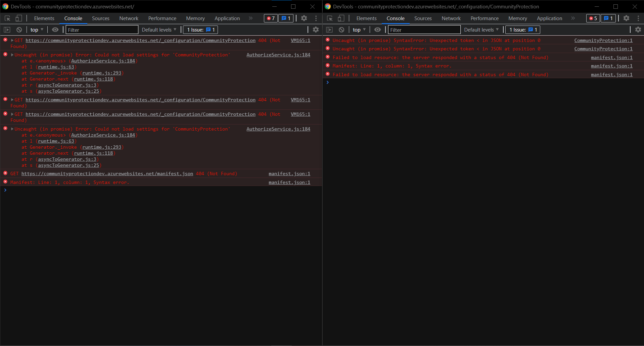Expand second GET 404 error entry in left console

pyautogui.click(x=12, y=100)
